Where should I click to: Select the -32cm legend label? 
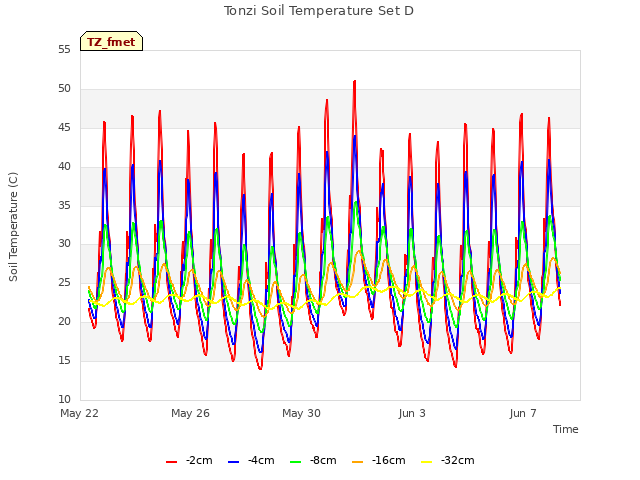tap(458, 460)
